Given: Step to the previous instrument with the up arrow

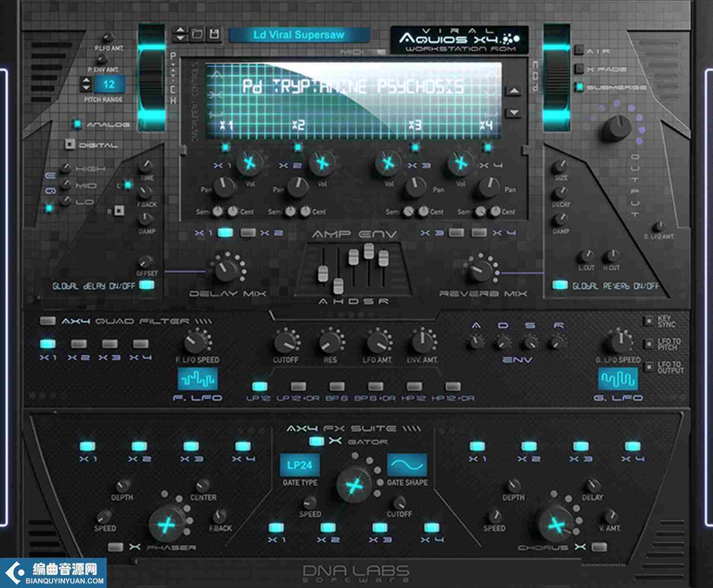Looking at the screenshot, I should pos(513,91).
